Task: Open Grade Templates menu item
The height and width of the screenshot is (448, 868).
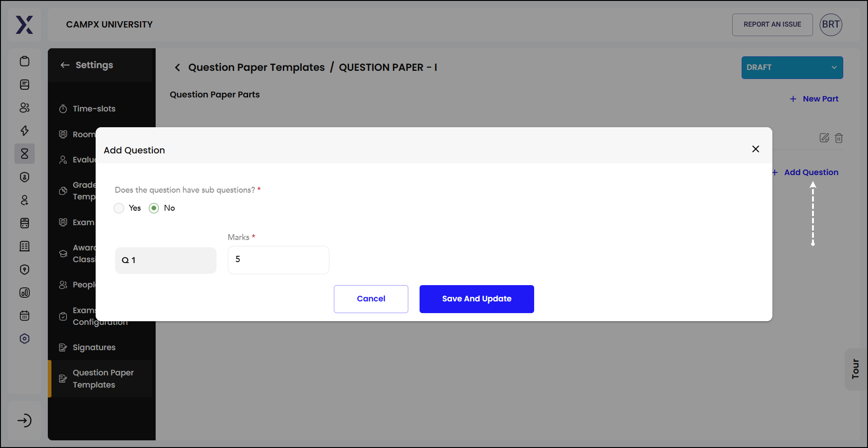Action: (84, 191)
